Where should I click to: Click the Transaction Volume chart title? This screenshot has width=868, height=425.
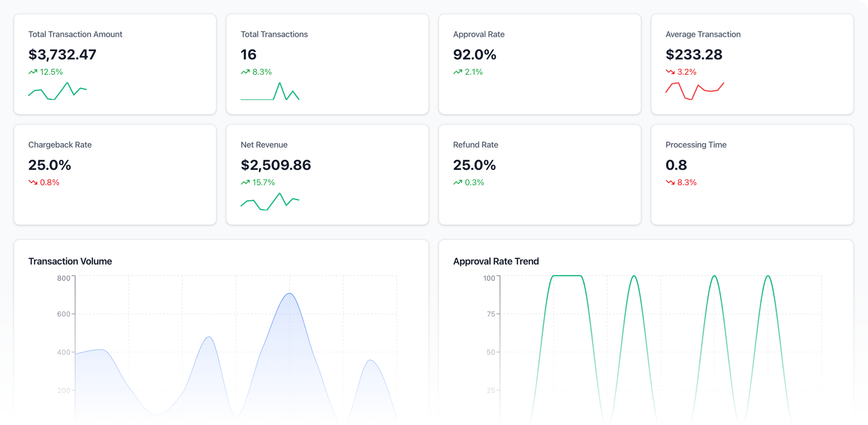(x=70, y=261)
